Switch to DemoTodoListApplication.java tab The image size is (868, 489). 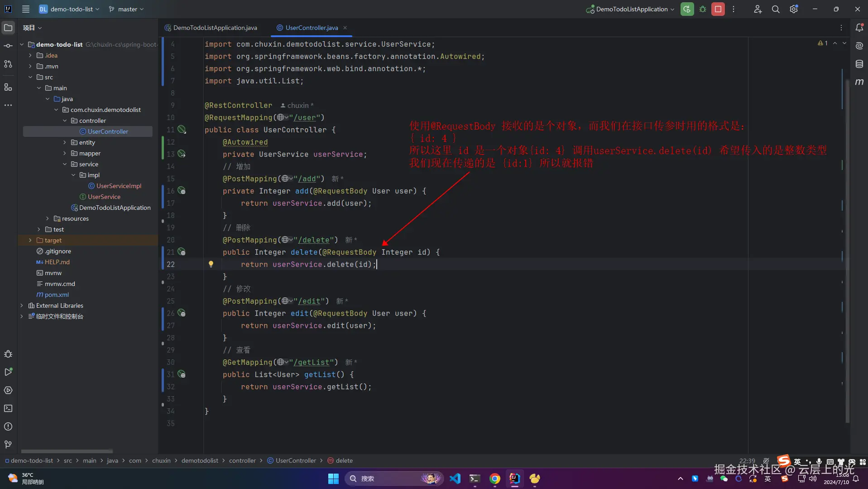(211, 28)
